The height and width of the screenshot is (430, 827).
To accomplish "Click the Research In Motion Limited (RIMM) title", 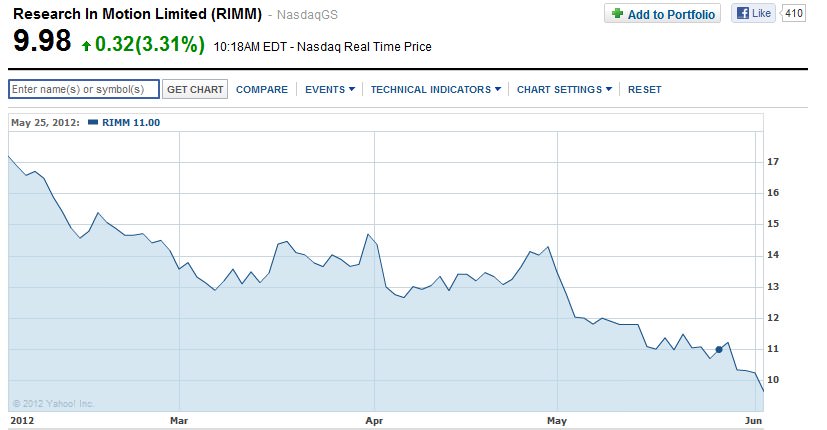I will [137, 14].
